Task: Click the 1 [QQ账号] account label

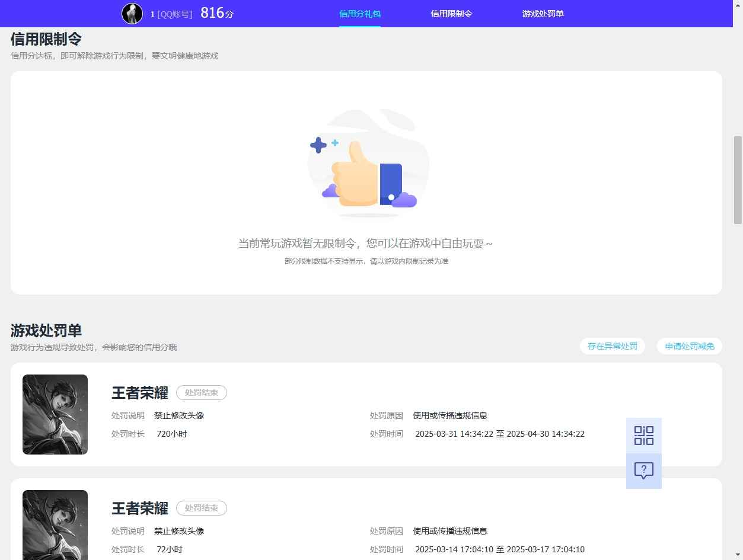Action: [x=171, y=14]
